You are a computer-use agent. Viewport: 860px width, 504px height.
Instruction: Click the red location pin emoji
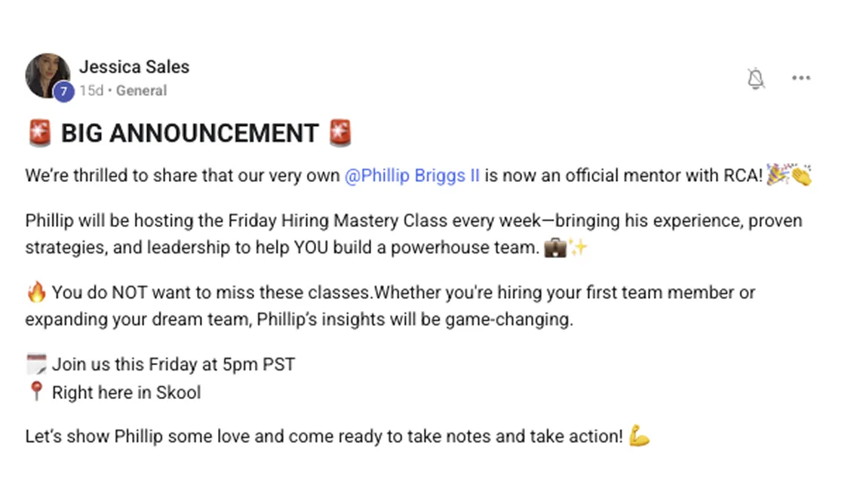(35, 392)
